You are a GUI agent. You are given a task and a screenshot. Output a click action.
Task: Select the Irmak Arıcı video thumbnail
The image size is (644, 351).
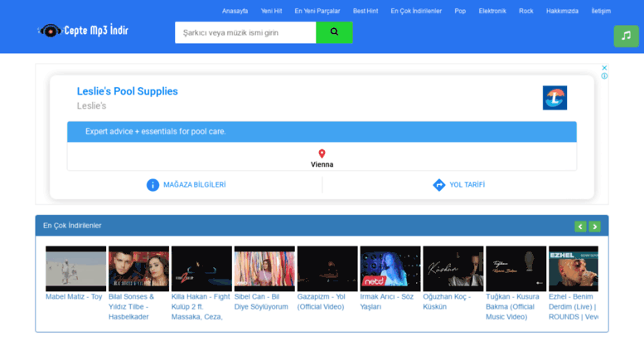point(390,268)
